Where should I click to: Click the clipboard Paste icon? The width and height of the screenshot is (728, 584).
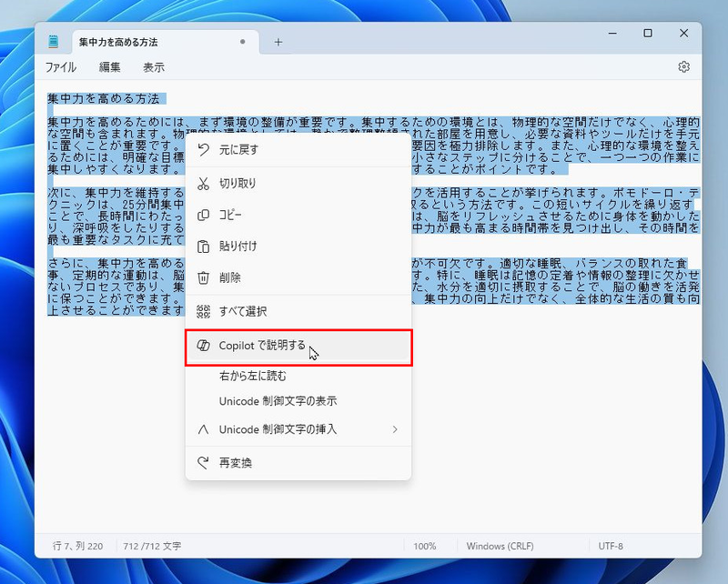tap(203, 247)
